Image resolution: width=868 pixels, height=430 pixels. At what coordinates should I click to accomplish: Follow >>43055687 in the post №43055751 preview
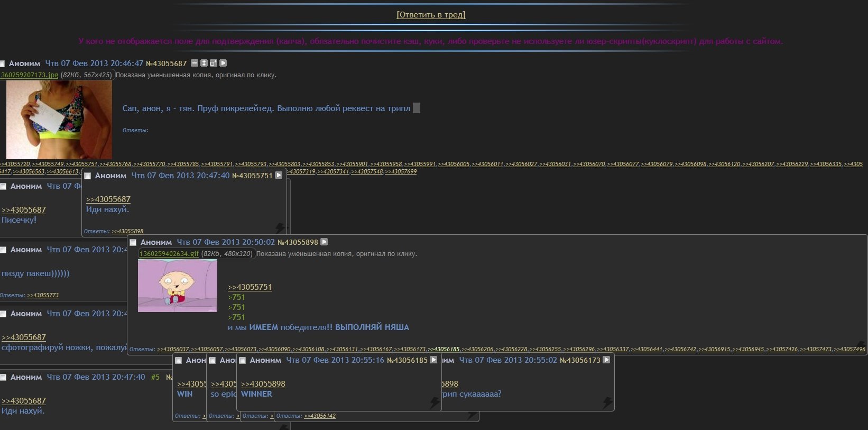pyautogui.click(x=108, y=199)
